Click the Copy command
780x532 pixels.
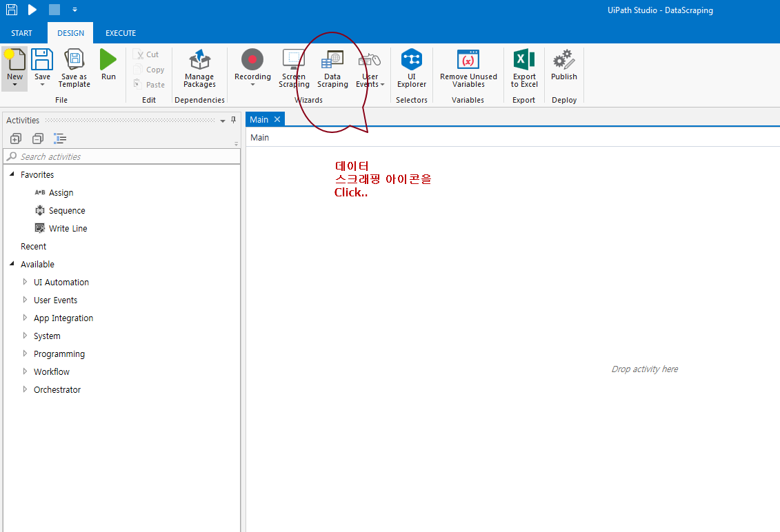tap(149, 70)
